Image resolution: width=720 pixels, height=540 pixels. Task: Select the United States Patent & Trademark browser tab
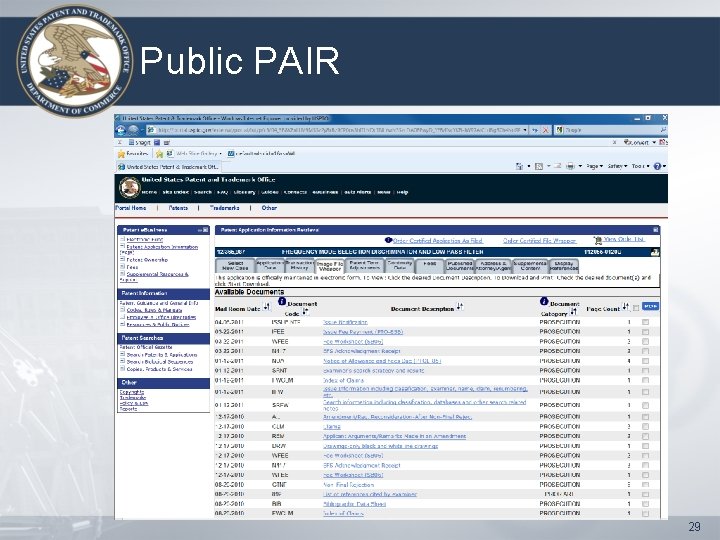[168, 167]
